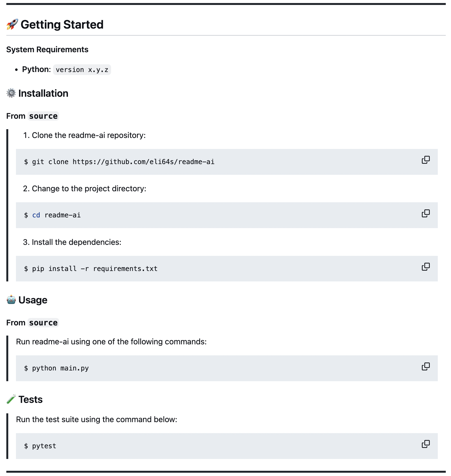Copy the git clone command

click(x=426, y=160)
